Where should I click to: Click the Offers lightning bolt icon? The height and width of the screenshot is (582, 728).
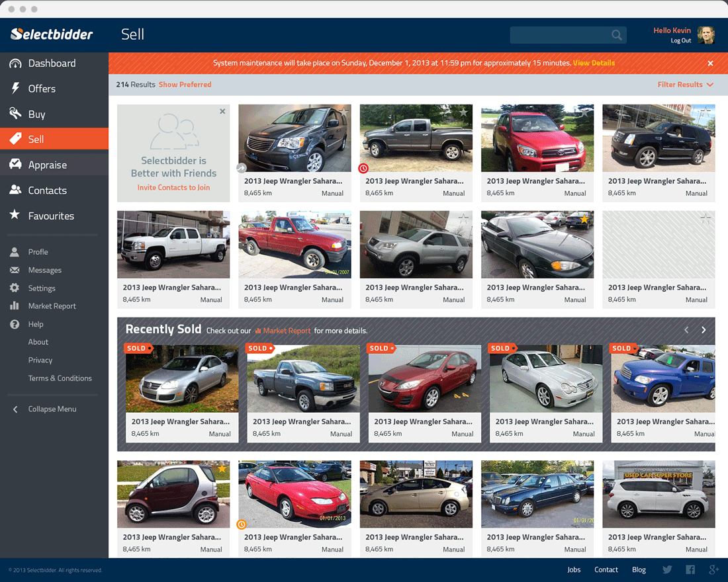pos(15,88)
